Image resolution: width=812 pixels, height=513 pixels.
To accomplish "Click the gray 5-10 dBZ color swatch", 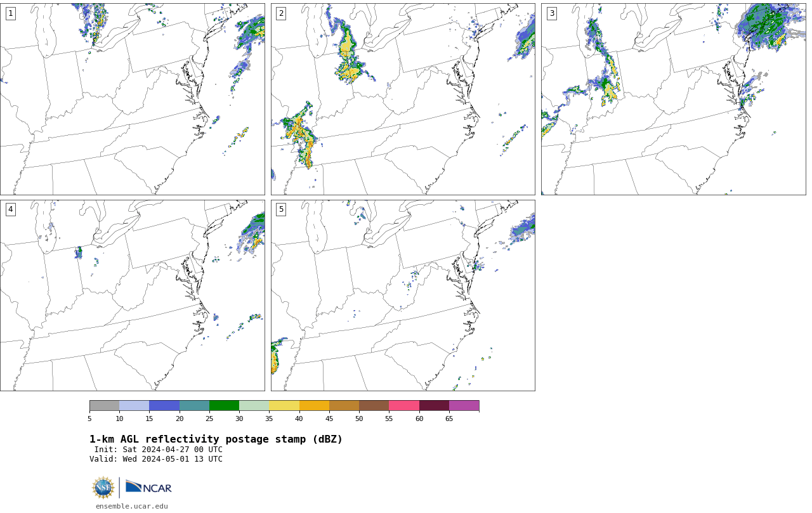I will point(104,406).
